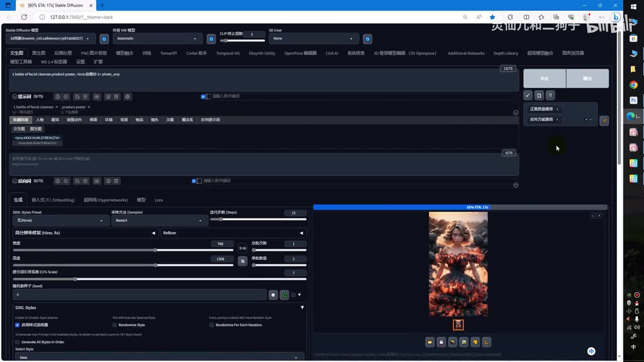The image size is (644, 362).
Task: Click the trash icon below the Interrupt button
Action: point(550,96)
